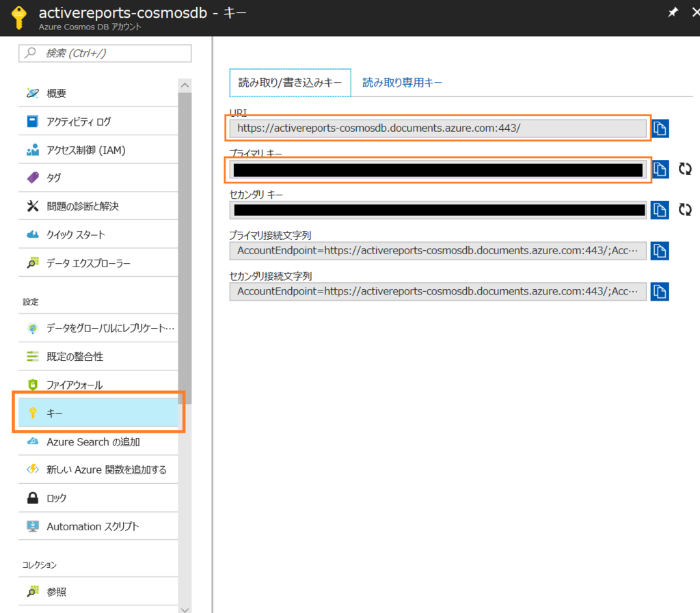Click the sidebar scroll down arrow
This screenshot has height=613, width=700.
(185, 610)
